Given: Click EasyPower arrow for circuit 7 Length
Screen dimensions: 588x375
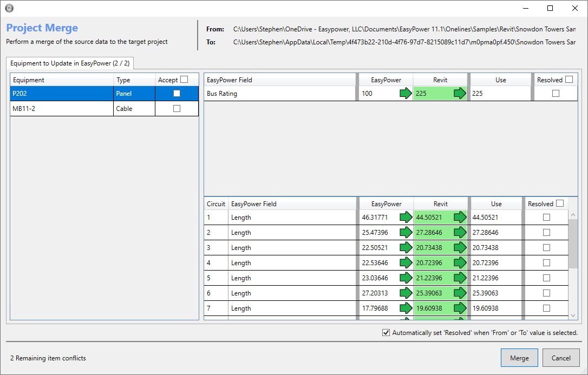Looking at the screenshot, I should click(405, 308).
